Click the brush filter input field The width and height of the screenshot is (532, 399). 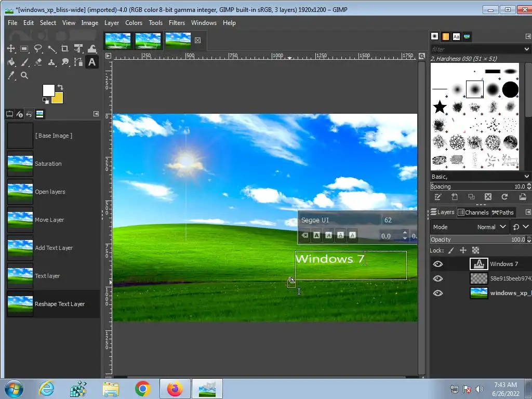click(x=476, y=49)
